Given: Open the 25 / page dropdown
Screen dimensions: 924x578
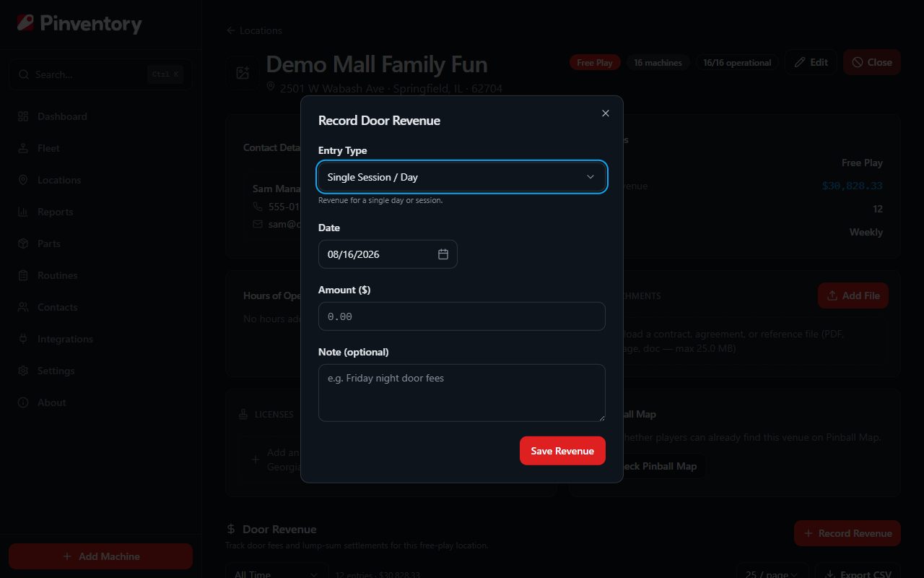Looking at the screenshot, I should point(772,574).
